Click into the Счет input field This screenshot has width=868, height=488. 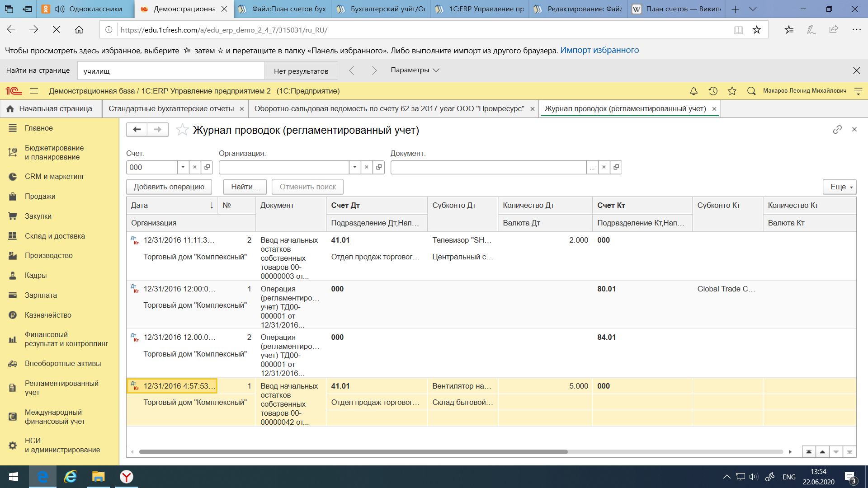click(x=152, y=167)
